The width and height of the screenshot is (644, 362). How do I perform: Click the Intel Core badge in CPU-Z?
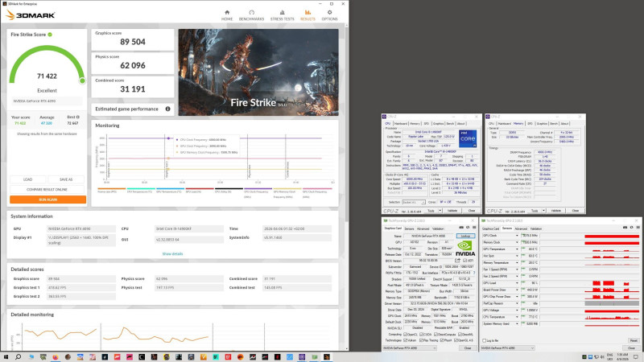point(468,138)
